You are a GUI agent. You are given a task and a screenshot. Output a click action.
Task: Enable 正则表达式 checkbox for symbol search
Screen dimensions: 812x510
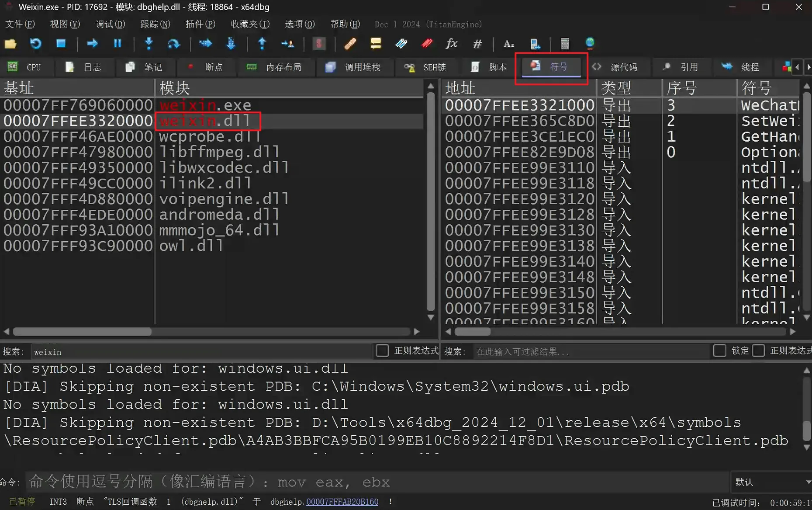click(x=759, y=350)
